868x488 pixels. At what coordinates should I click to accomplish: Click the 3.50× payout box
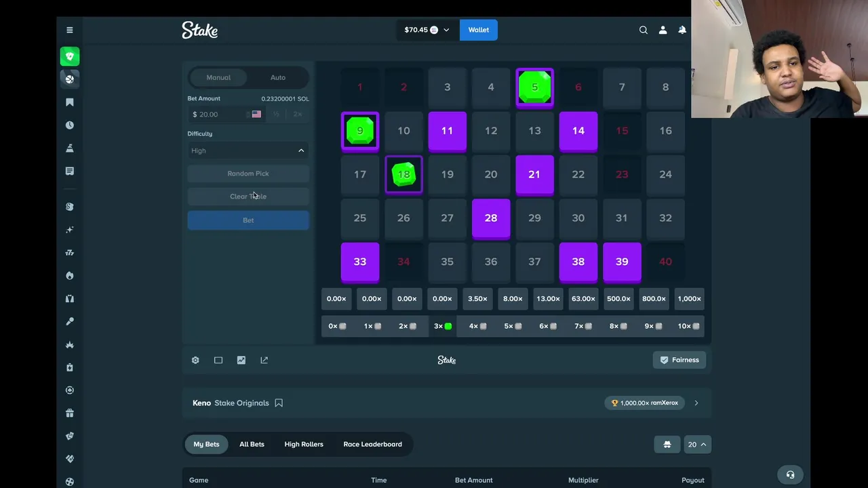click(477, 299)
